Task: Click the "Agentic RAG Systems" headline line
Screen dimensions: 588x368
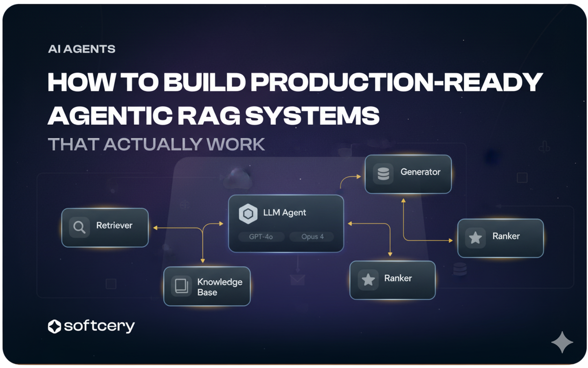Action: pos(214,116)
